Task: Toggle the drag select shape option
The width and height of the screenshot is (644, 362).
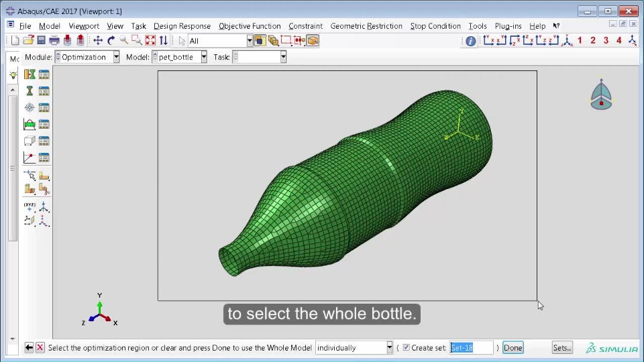Action: [x=286, y=40]
